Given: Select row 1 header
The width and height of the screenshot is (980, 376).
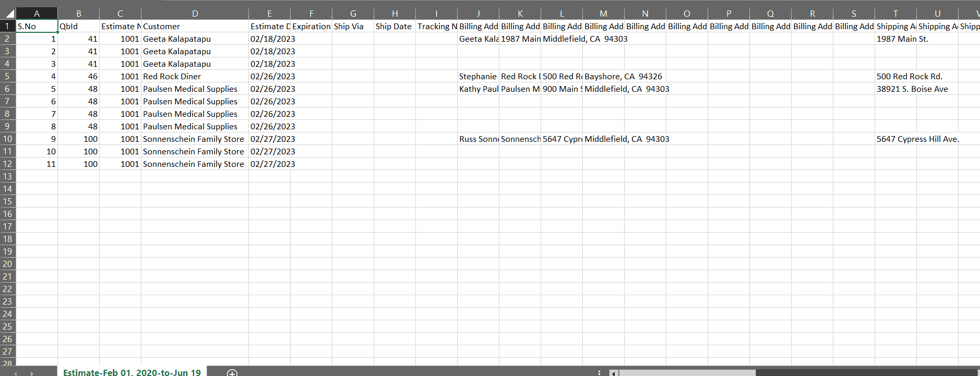Looking at the screenshot, I should coord(8,26).
